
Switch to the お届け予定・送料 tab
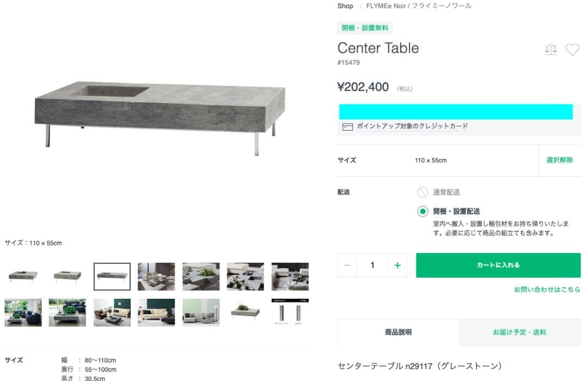click(519, 332)
